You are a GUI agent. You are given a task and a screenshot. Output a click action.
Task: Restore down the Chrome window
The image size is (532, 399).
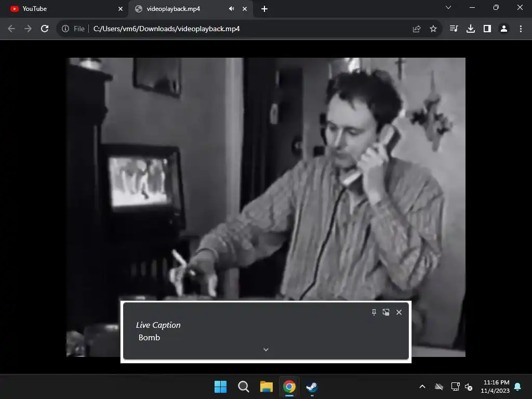(496, 7)
